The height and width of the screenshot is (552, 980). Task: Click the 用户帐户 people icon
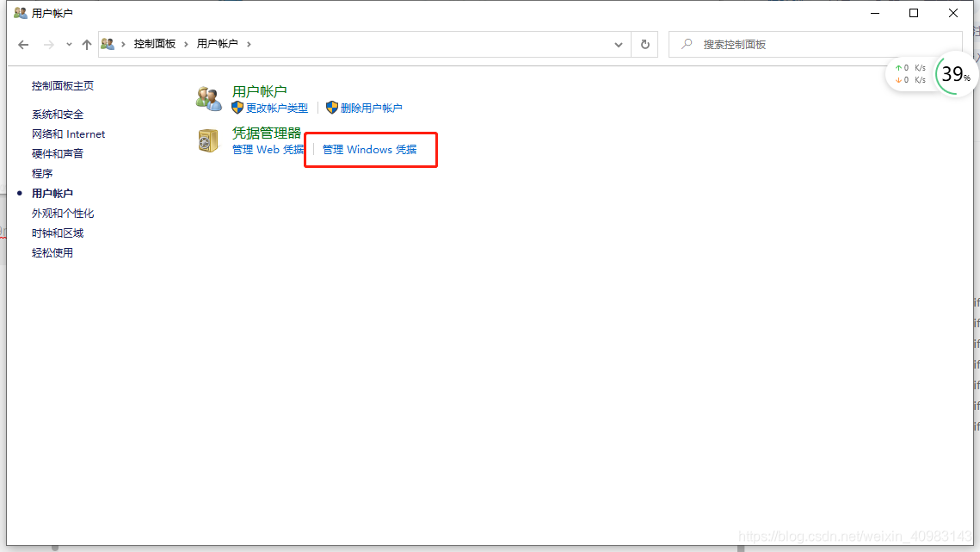[209, 99]
